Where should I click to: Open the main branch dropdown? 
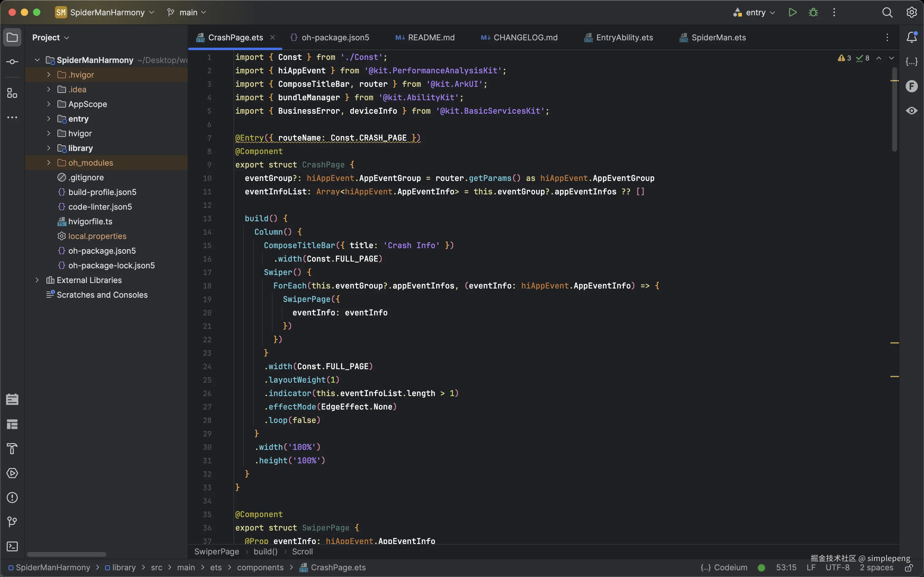[x=187, y=12]
